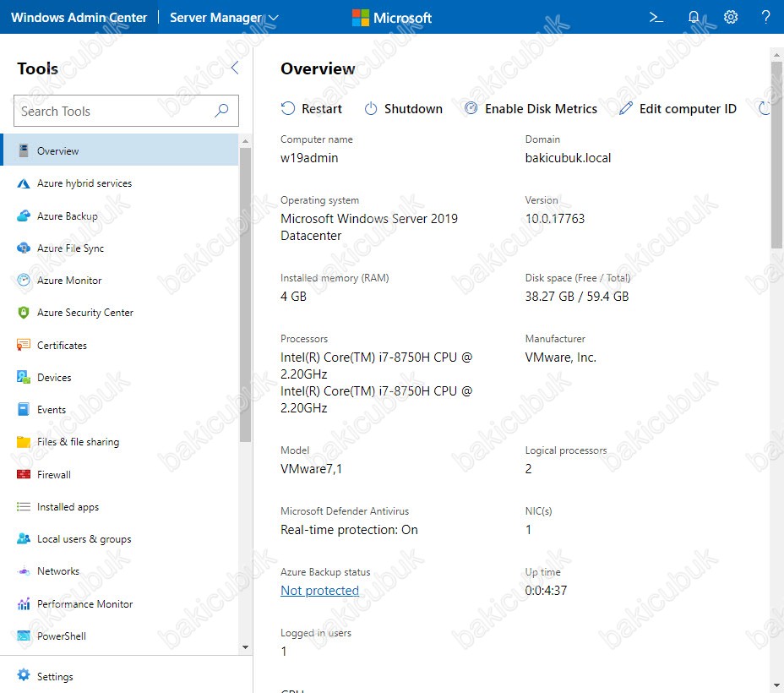Open Performance Monitor tool
Viewport: 784px width, 693px height.
121,604
